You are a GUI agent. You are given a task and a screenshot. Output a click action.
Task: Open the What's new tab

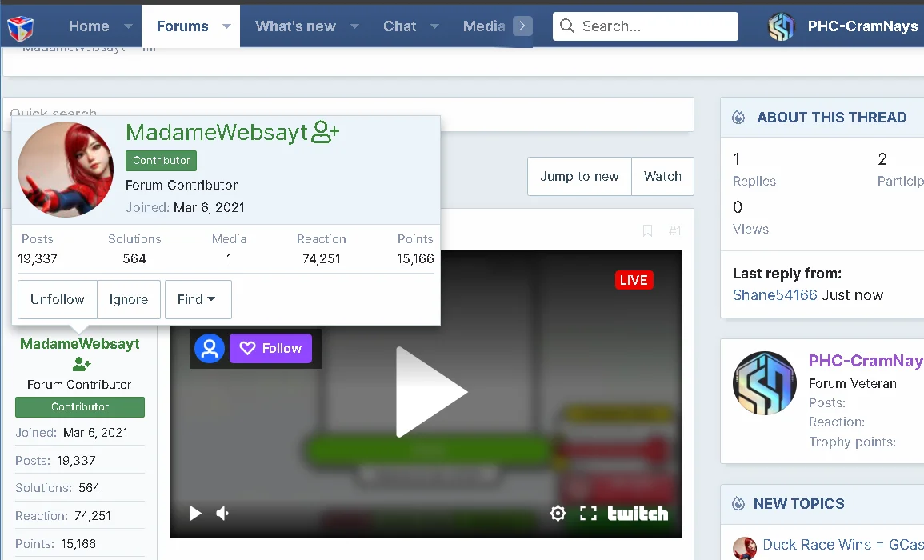pos(295,26)
